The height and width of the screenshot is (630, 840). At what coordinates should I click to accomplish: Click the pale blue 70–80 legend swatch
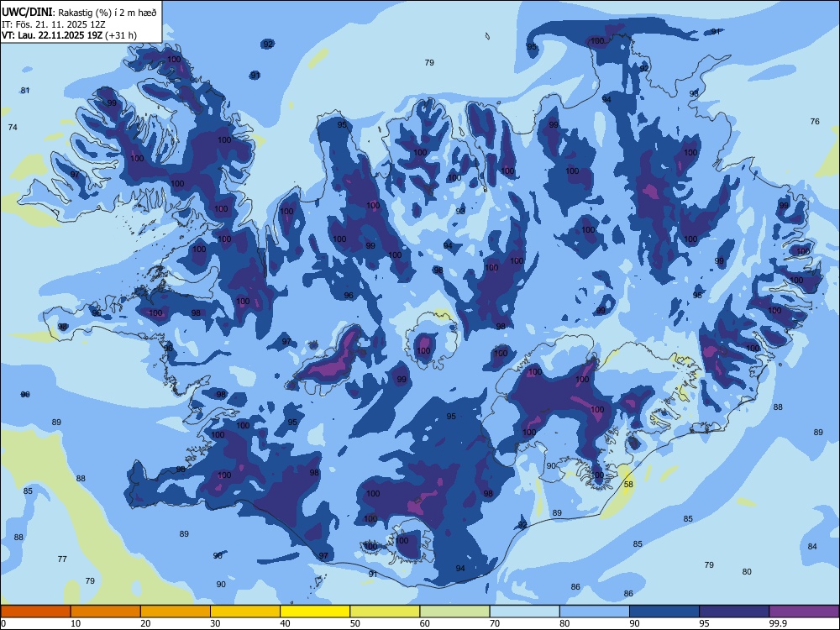click(x=524, y=612)
